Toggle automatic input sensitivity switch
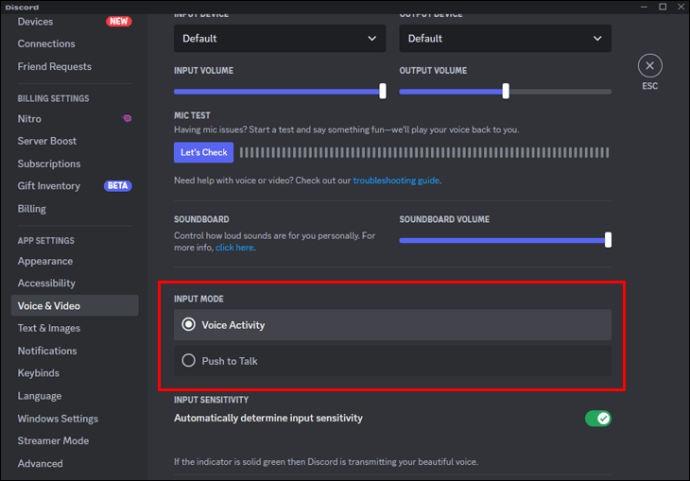The width and height of the screenshot is (690, 481). pos(598,418)
